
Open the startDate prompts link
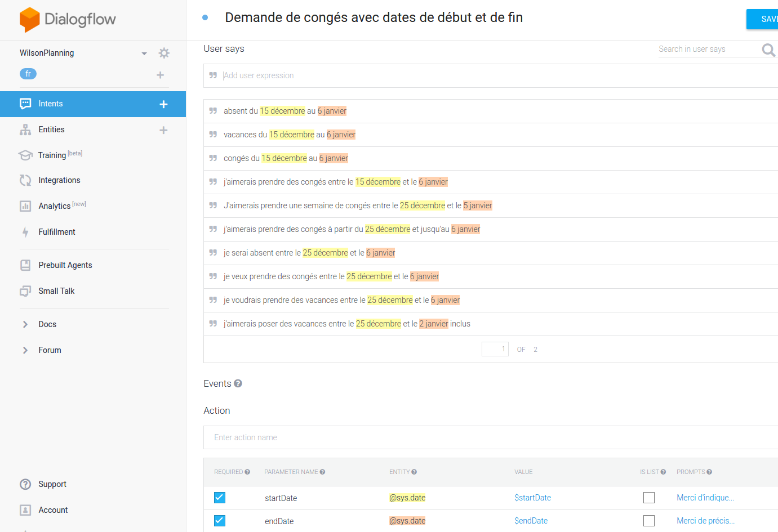pos(705,498)
